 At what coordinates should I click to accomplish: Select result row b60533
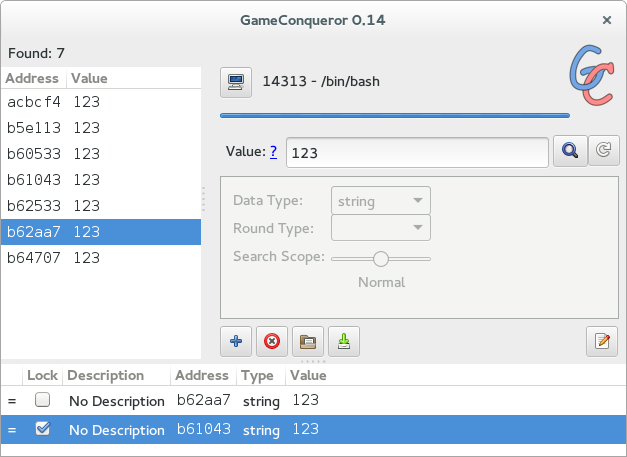coord(101,154)
